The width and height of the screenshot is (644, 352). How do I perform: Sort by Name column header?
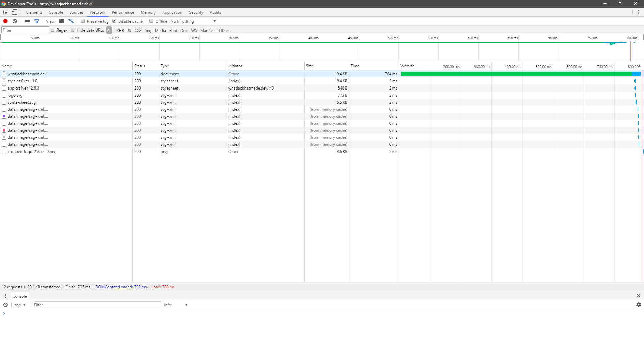coord(66,66)
